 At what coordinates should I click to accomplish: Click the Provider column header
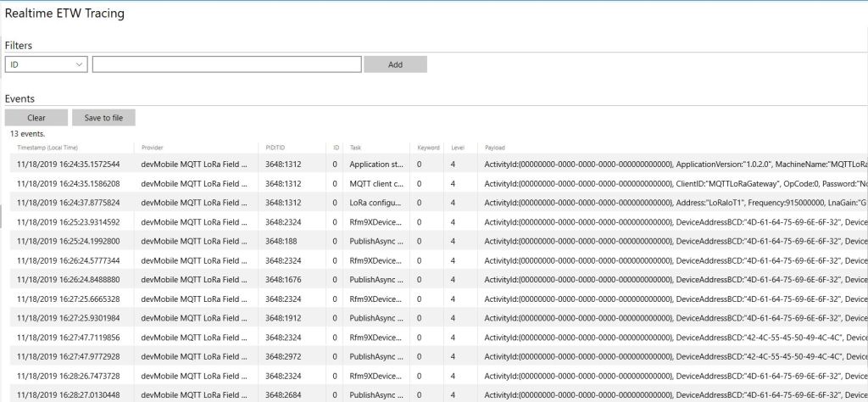coord(153,148)
